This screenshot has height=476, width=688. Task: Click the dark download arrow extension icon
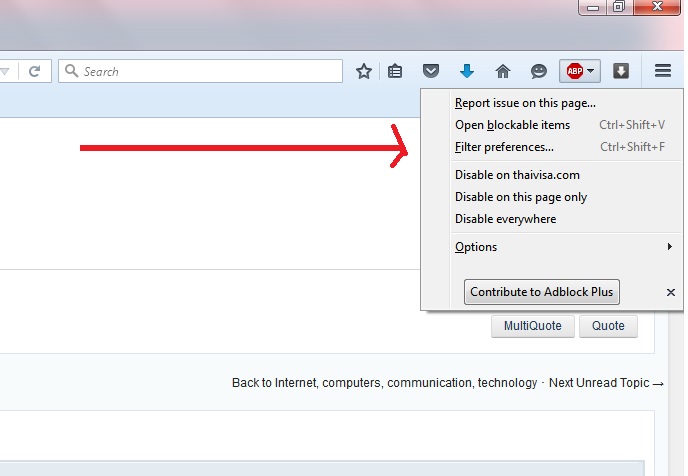621,71
